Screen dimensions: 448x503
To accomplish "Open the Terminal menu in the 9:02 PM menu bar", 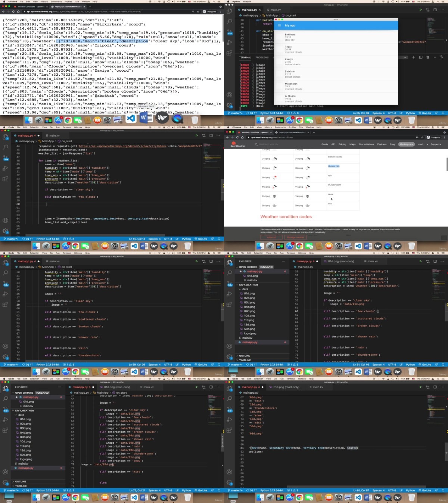I will pos(67,253).
